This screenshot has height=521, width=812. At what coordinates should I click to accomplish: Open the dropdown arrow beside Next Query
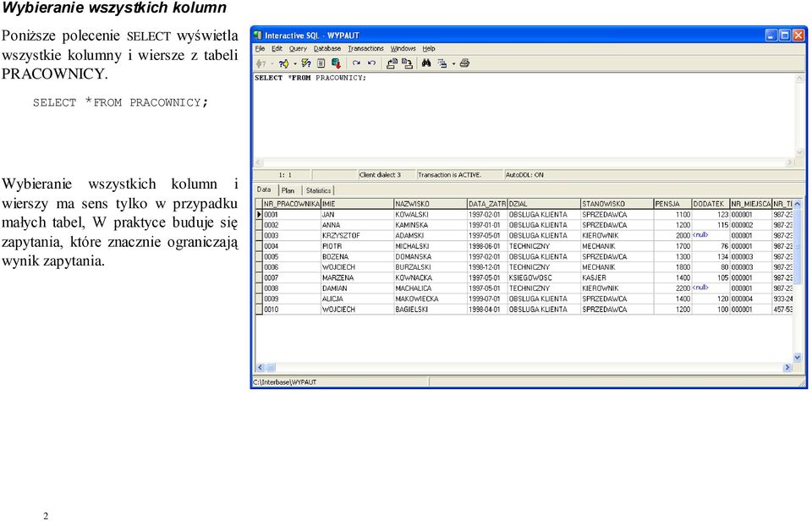click(x=295, y=63)
